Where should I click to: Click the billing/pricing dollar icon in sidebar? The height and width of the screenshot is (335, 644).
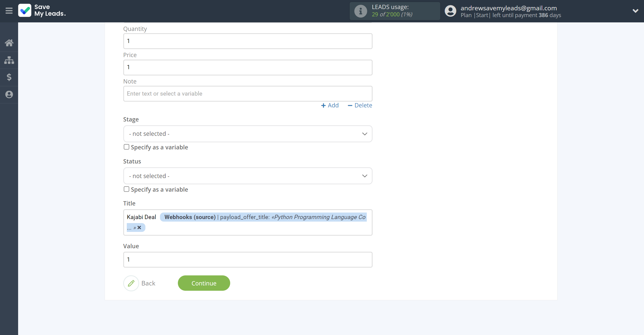pos(9,77)
